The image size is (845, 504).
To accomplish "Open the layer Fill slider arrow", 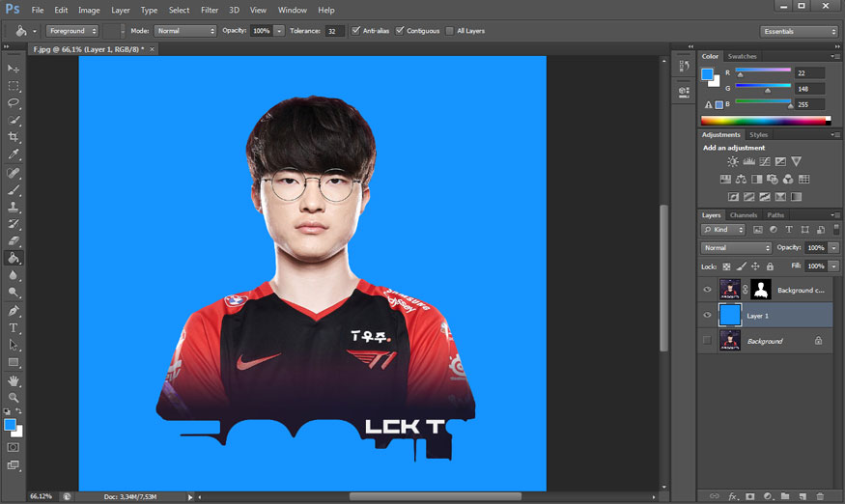I will [833, 266].
